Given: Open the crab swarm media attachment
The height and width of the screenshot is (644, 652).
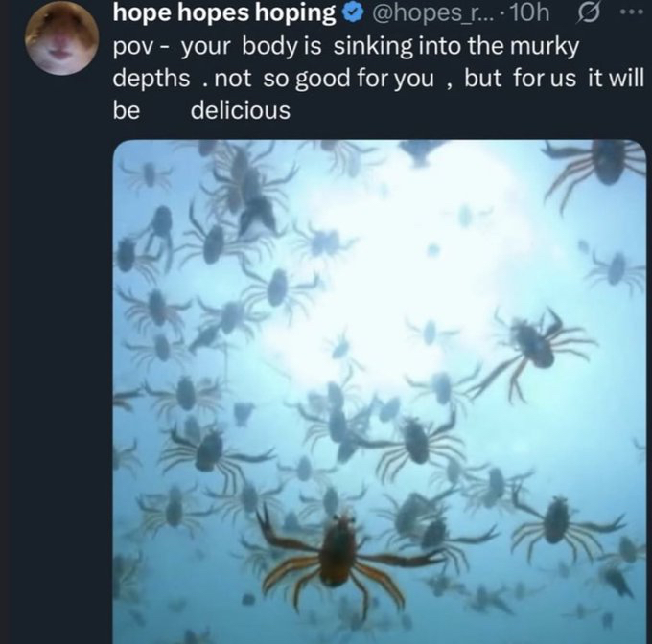Looking at the screenshot, I should (x=379, y=383).
